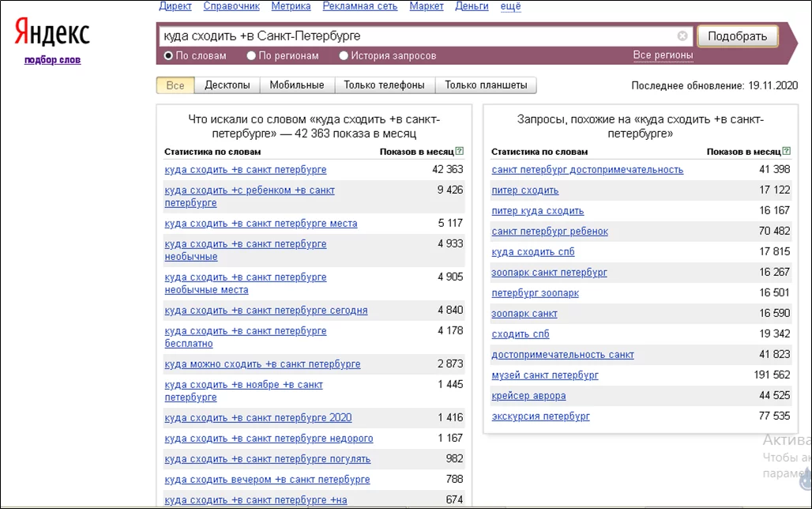The width and height of the screenshot is (812, 509).
Task: Click in the search query input field
Action: (417, 36)
